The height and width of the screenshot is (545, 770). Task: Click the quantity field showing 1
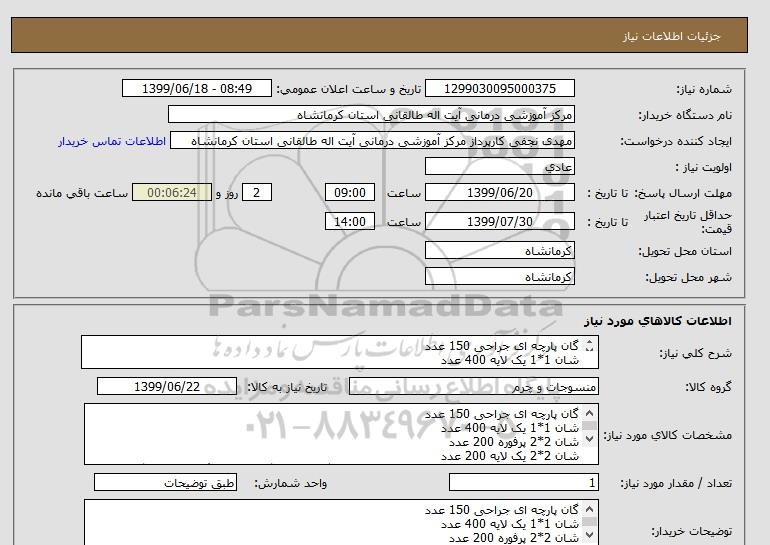[523, 483]
